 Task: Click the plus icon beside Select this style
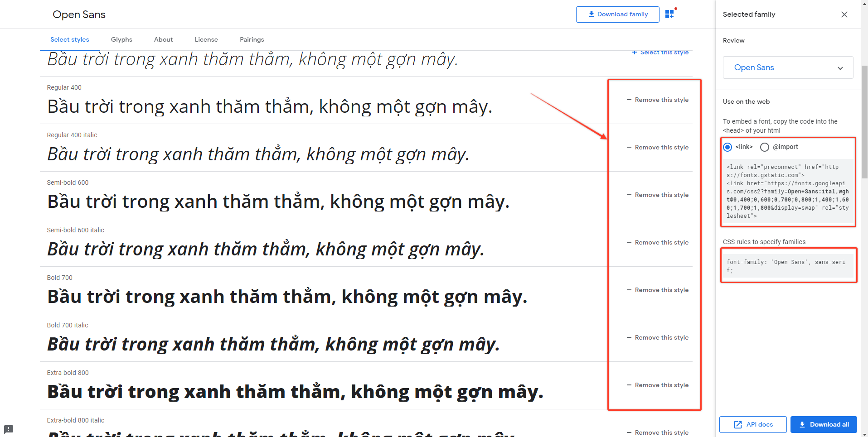tap(635, 52)
